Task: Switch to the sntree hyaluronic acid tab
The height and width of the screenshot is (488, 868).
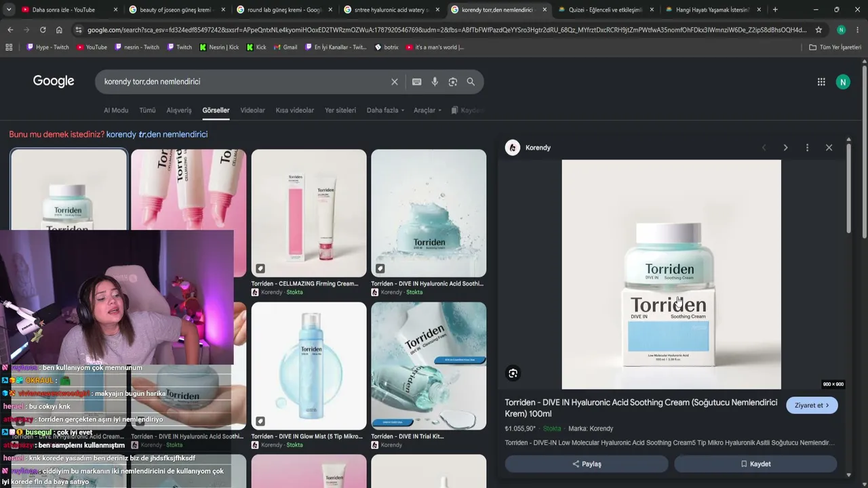Action: (391, 10)
